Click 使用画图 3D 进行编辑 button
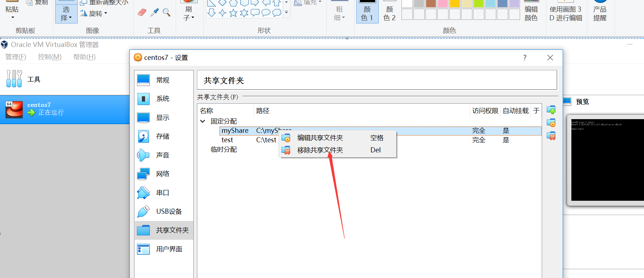The height and width of the screenshot is (278, 644). [x=566, y=12]
